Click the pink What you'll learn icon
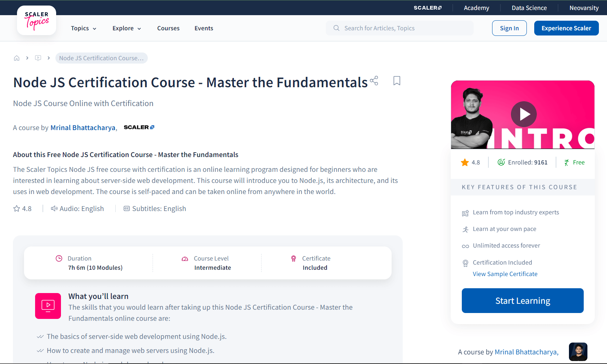This screenshot has width=607, height=364. [x=48, y=306]
